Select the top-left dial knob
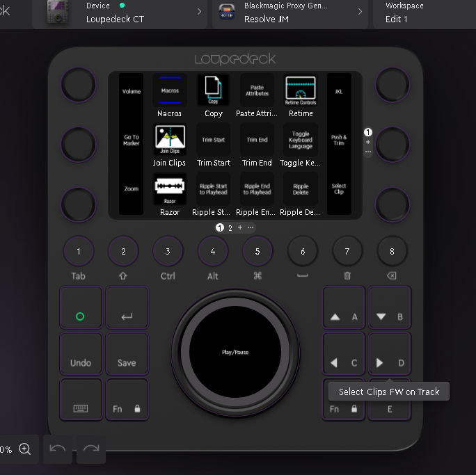 point(79,85)
